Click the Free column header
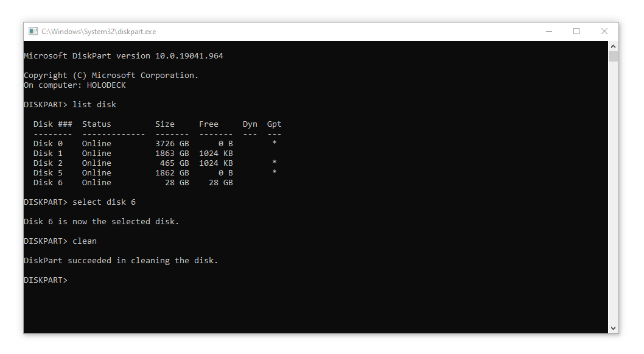644x354 pixels. tap(209, 124)
